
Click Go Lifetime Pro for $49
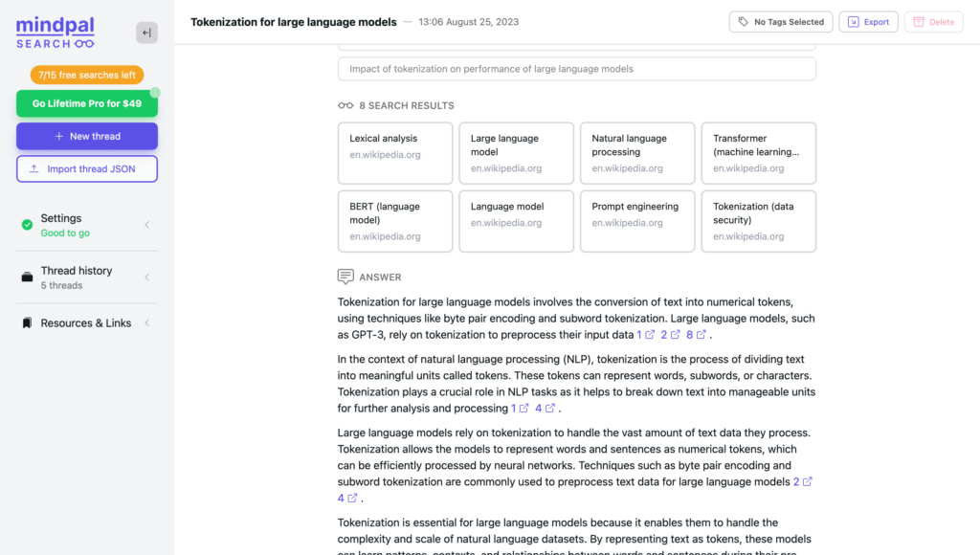(87, 103)
